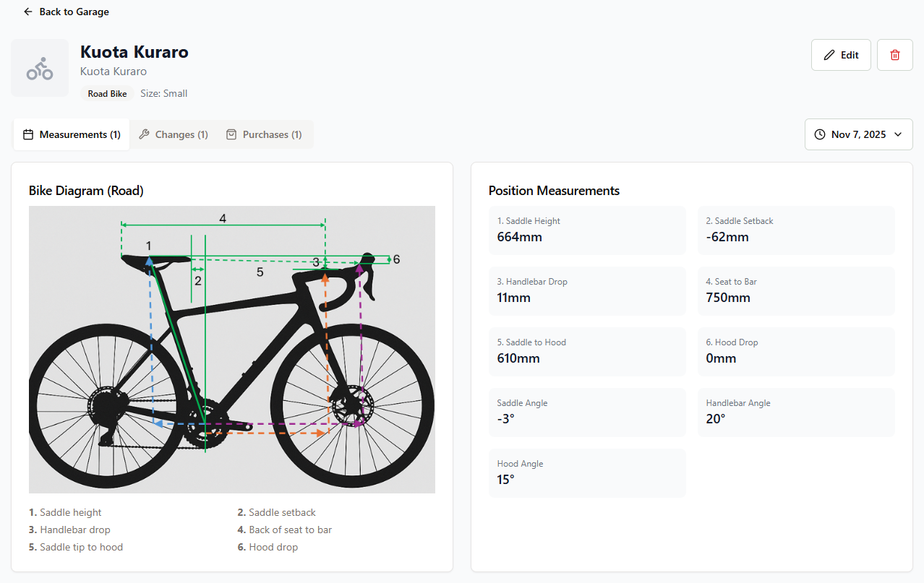The image size is (924, 583).
Task: Click legend item 1. Saddle height
Action: 65,512
